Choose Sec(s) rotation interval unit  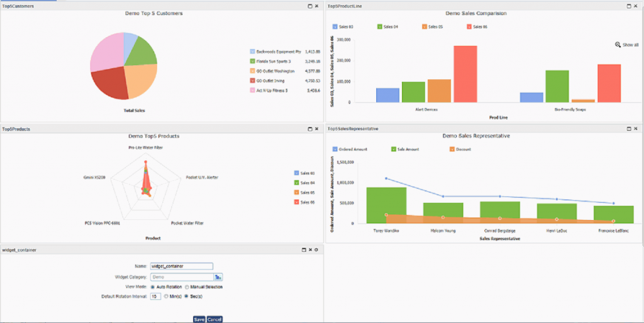click(186, 296)
